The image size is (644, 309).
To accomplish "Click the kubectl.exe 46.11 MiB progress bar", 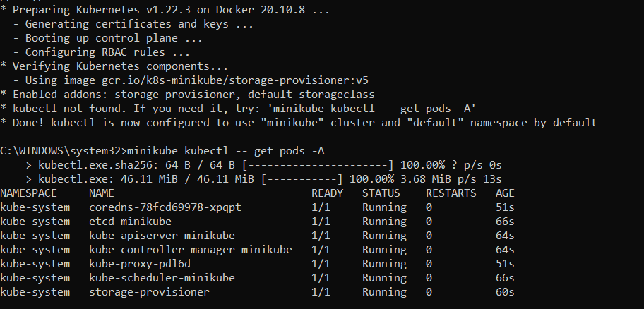I will (302, 179).
